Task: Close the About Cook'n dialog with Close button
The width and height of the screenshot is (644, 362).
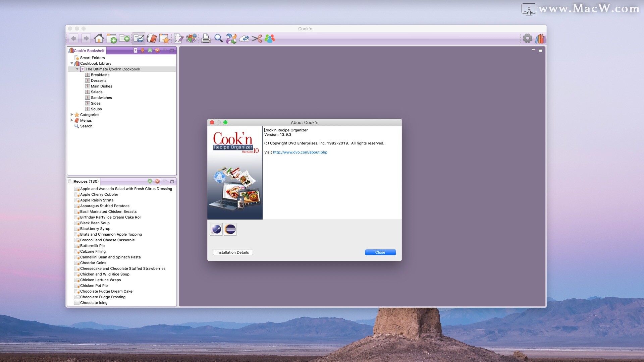Action: tap(380, 252)
